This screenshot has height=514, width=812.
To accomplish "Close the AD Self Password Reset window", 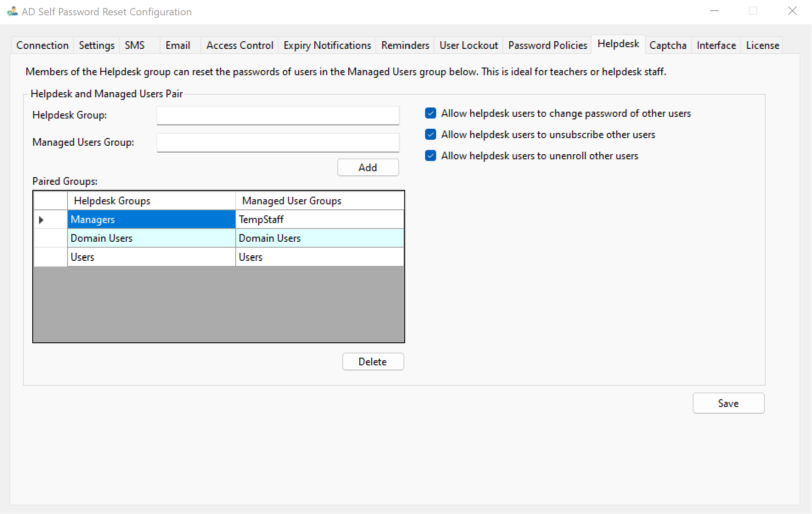I will coord(792,11).
